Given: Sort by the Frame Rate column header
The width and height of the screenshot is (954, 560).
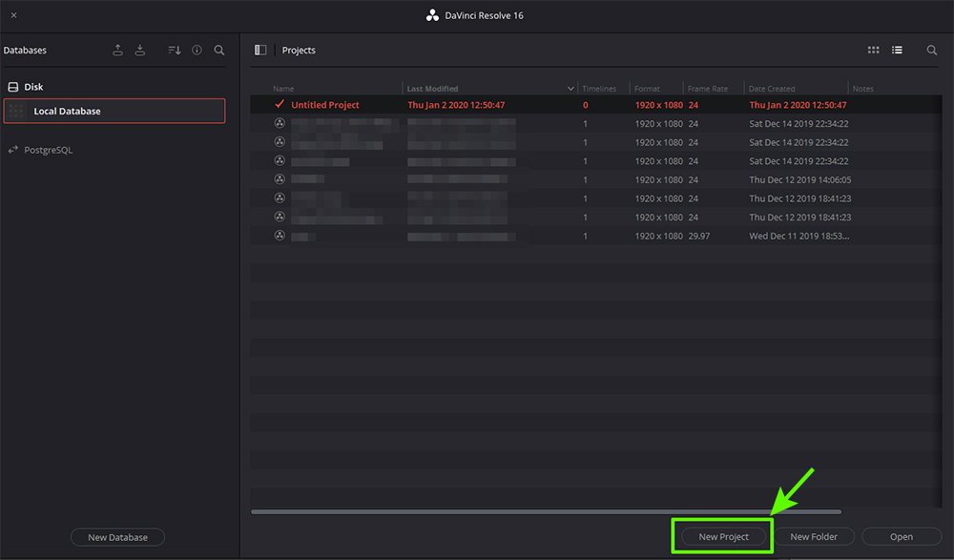Looking at the screenshot, I should tap(708, 89).
